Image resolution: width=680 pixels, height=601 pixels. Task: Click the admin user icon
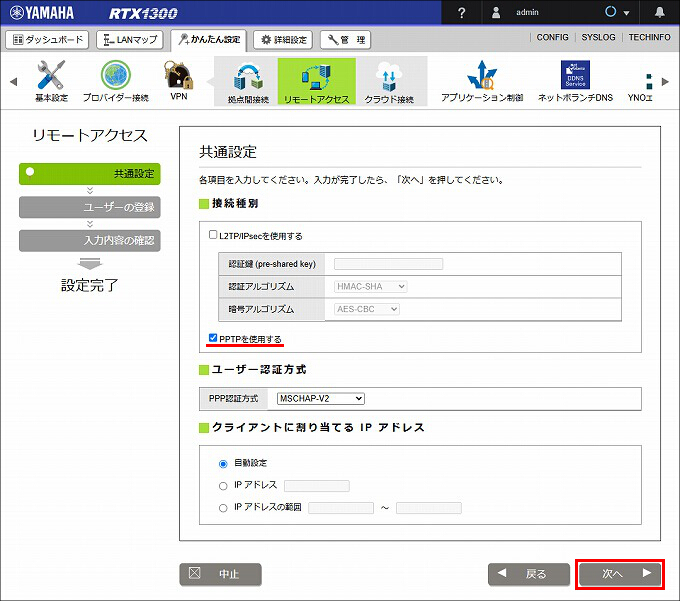point(496,12)
